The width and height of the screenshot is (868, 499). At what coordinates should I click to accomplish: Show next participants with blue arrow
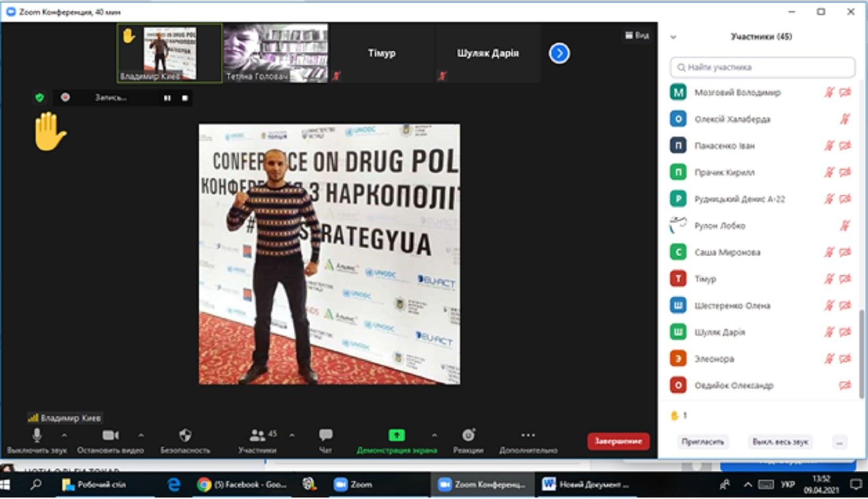tap(559, 53)
